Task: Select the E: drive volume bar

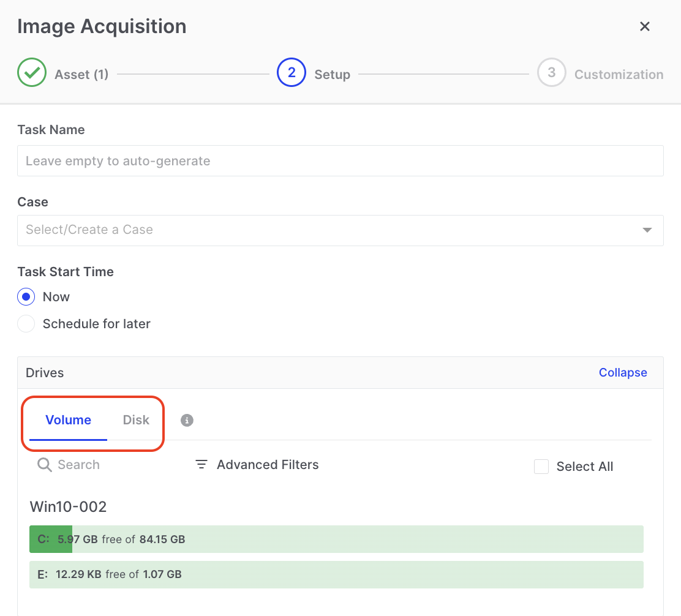Action: (x=336, y=574)
